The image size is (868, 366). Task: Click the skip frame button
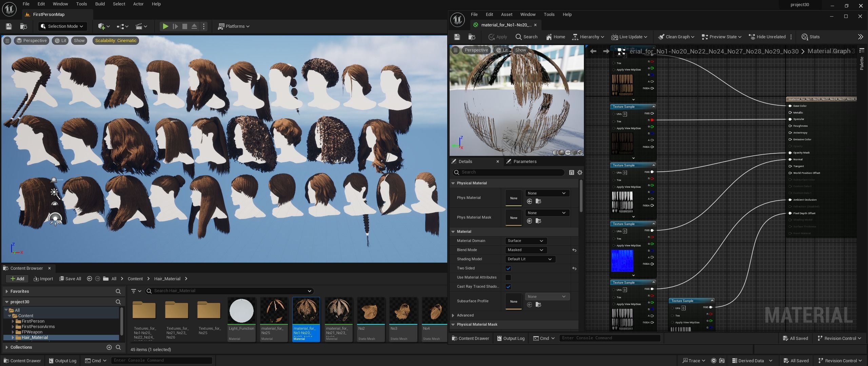pyautogui.click(x=175, y=26)
